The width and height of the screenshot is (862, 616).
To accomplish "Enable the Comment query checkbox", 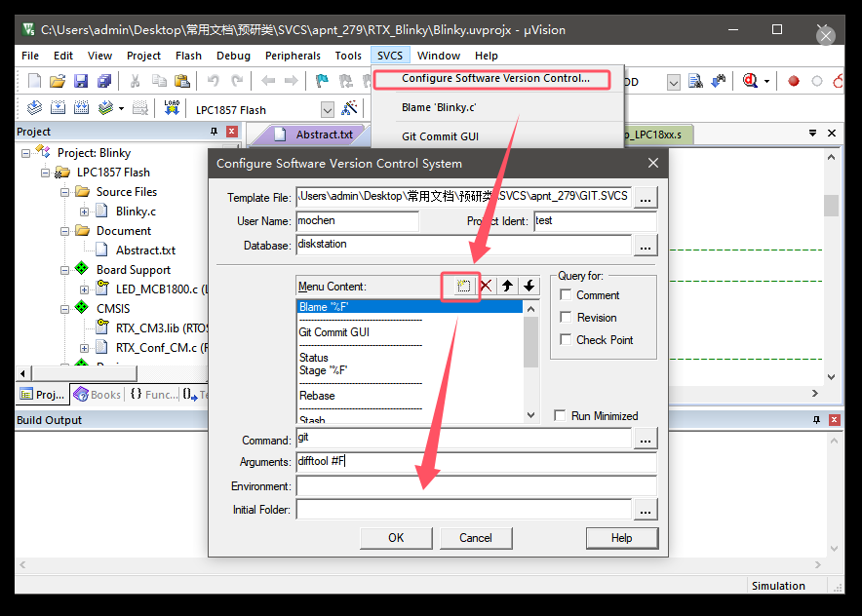I will pyautogui.click(x=566, y=295).
